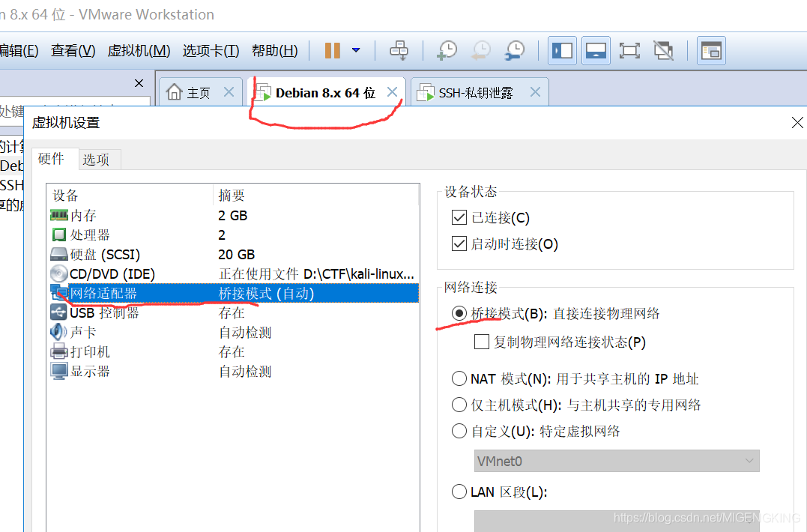
Task: Select the 打印机 device row
Action: 234,352
